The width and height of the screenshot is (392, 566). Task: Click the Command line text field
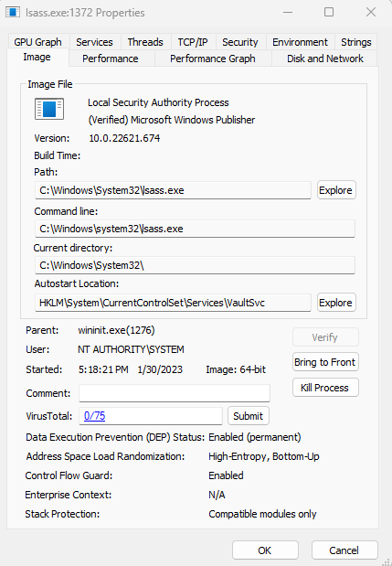click(x=196, y=229)
